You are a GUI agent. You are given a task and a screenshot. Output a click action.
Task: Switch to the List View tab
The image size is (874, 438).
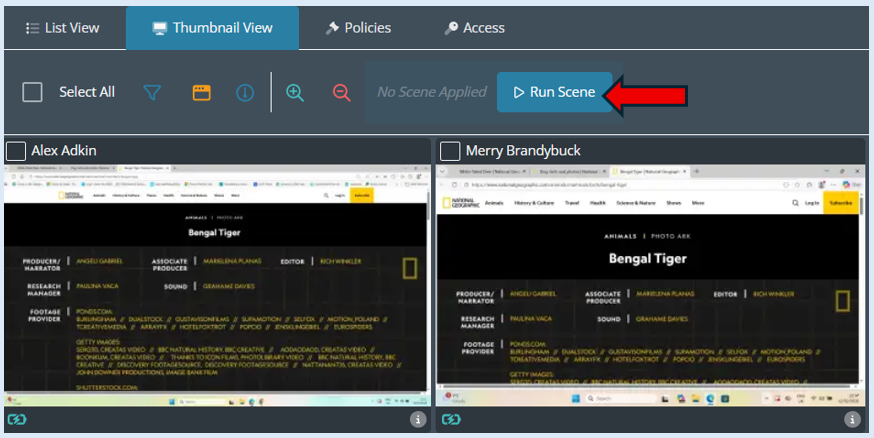click(63, 28)
